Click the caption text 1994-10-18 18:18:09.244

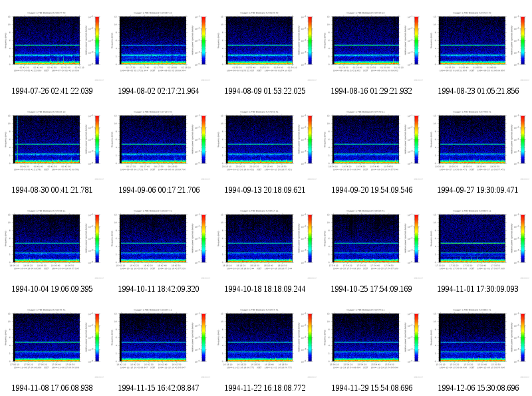(265, 289)
